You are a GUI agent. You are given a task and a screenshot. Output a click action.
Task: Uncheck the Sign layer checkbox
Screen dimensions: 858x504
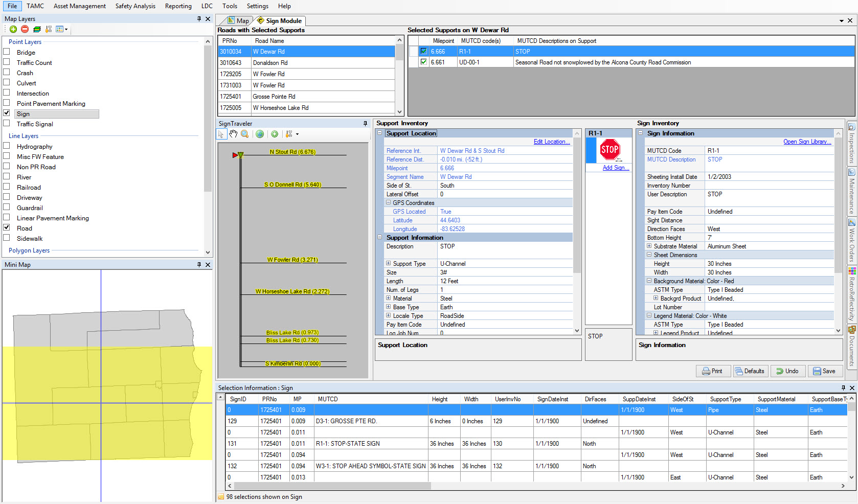(7, 113)
